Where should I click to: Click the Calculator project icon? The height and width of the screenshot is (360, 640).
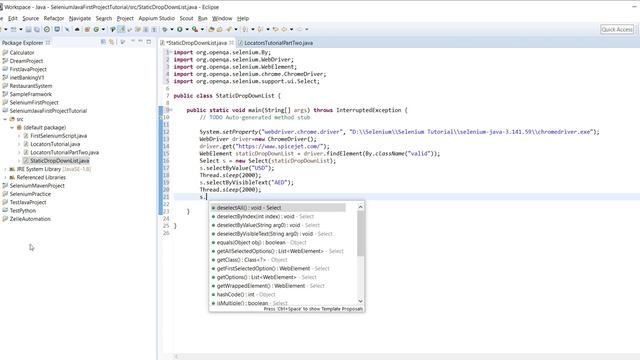(x=5, y=53)
